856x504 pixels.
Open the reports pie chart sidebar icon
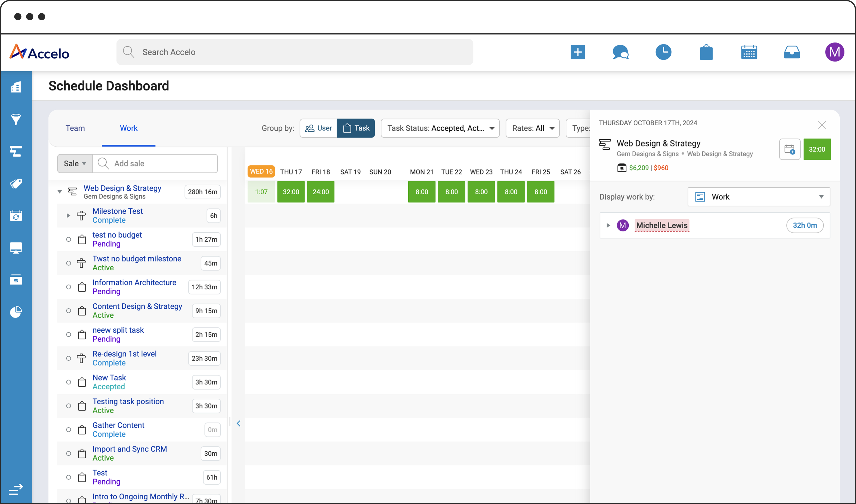[16, 312]
